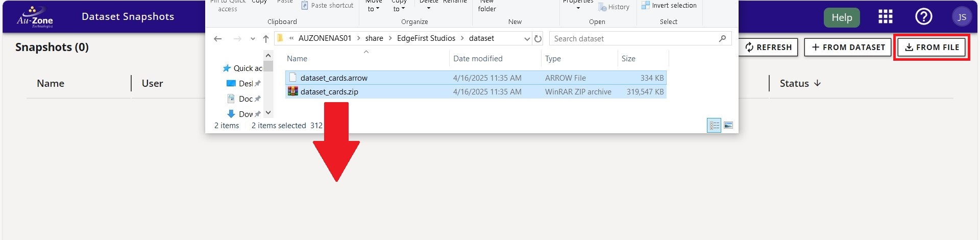
Task: Click the User column header in snapshots table
Action: [x=152, y=83]
